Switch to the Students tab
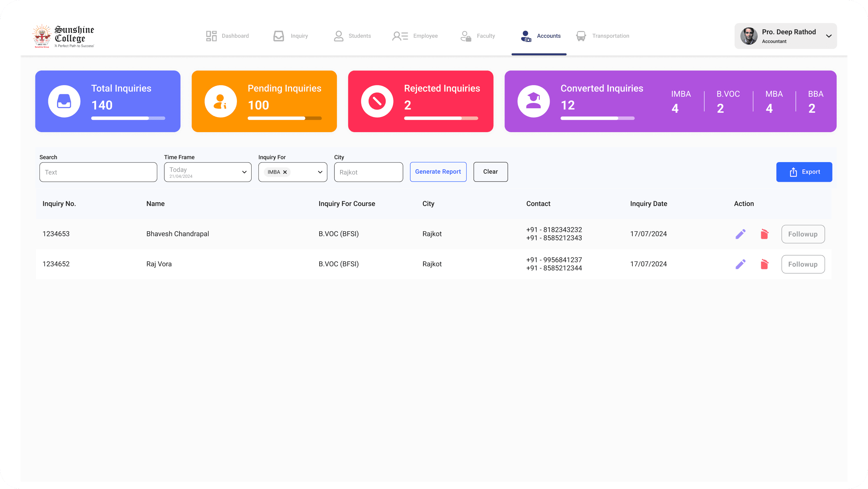The image size is (868, 489). 352,36
